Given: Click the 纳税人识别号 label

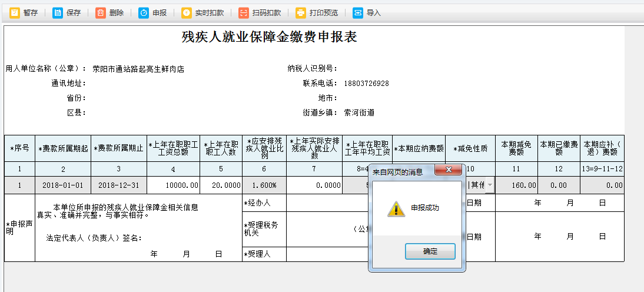Looking at the screenshot, I should pos(313,69).
